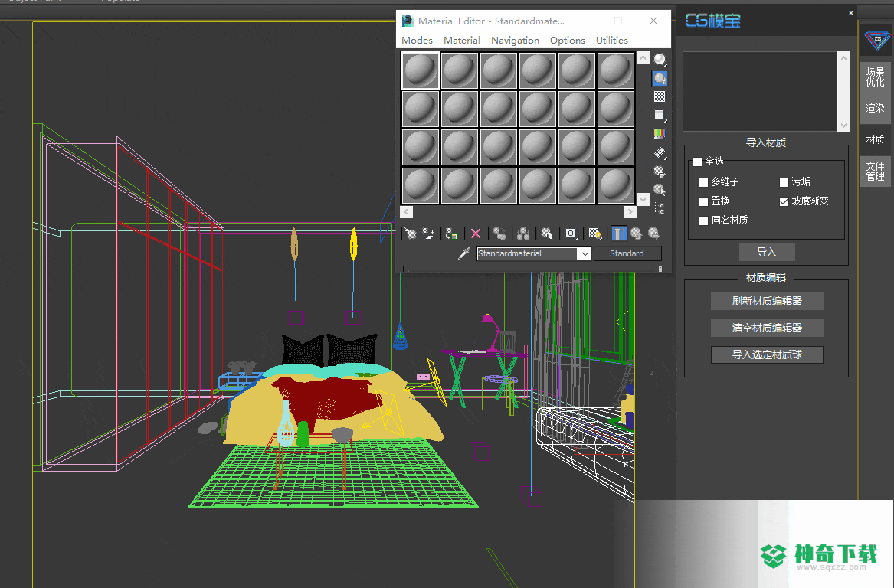
Task: Open the Sample UV Tiling flyout
Action: point(660,115)
